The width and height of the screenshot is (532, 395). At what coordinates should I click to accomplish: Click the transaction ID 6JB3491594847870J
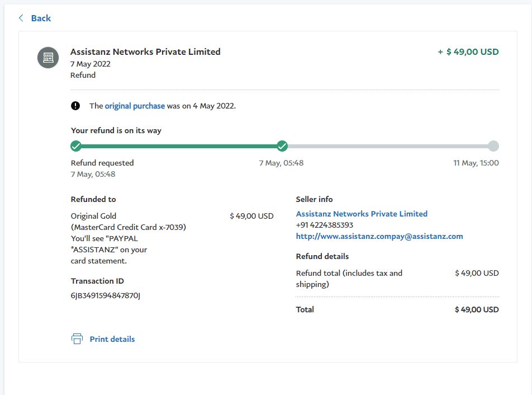[x=106, y=295]
